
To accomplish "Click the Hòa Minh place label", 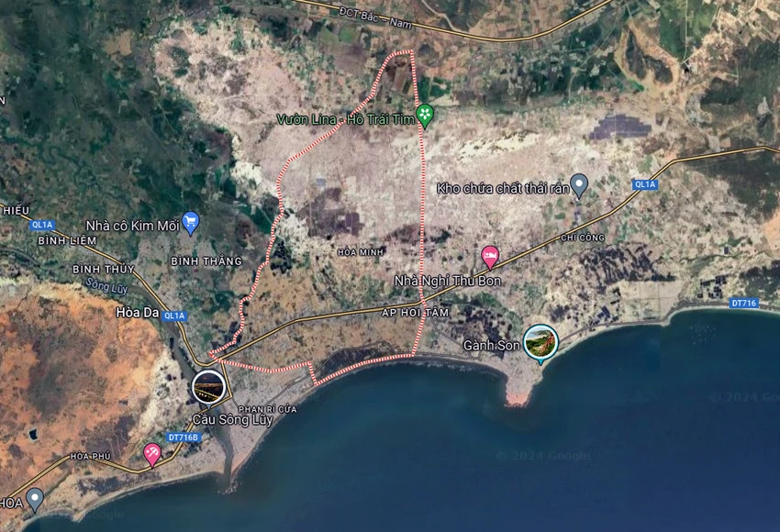I will click(x=361, y=252).
